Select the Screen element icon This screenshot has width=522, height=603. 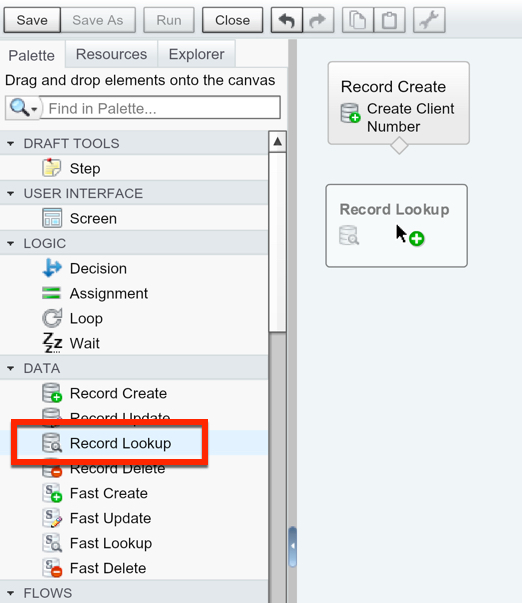click(52, 218)
